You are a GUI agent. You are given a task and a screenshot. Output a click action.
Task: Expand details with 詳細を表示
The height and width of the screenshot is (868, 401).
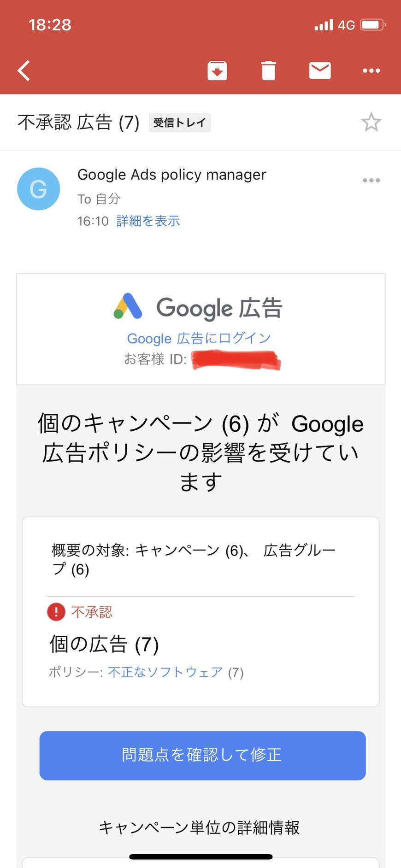pos(148,221)
